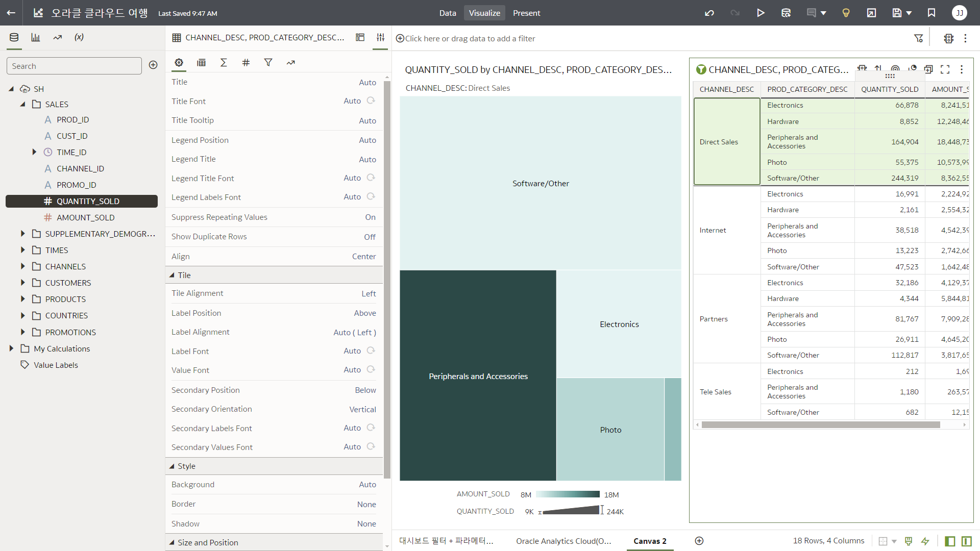Open the Analytics trend line icon
The image size is (980, 551).
(x=58, y=37)
